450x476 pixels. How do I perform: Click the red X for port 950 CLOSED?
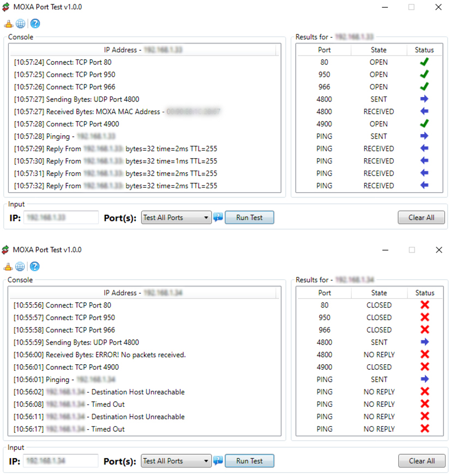coord(425,317)
